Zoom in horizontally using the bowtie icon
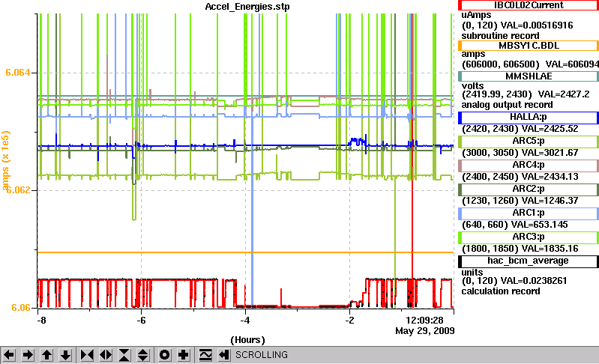The image size is (599, 364). [87, 355]
